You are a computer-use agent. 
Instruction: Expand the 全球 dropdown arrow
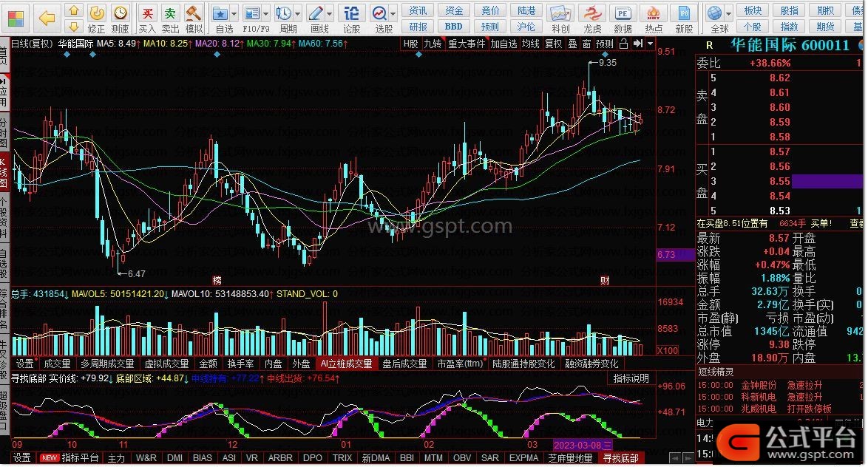pyautogui.click(x=728, y=13)
